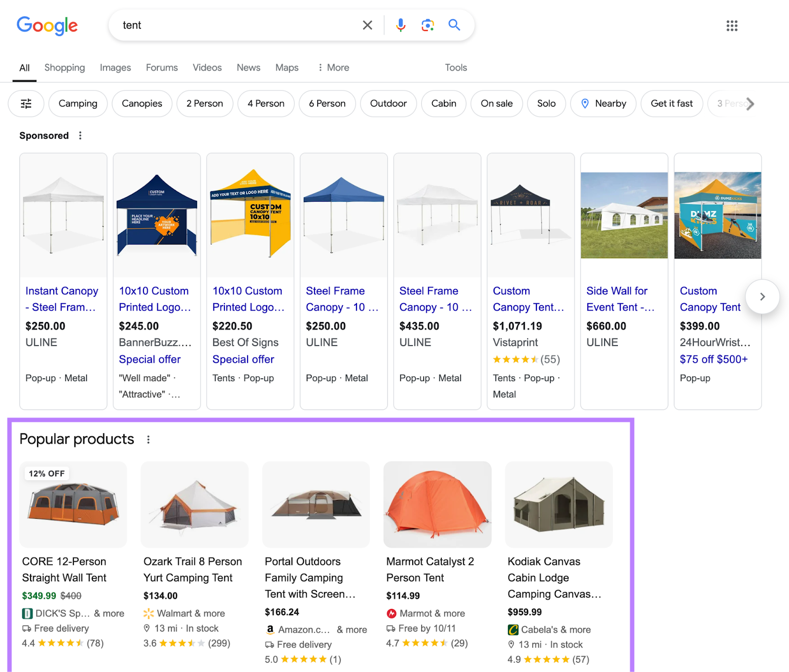
Task: Click the orange Marmot tent thumbnail
Action: [x=437, y=504]
